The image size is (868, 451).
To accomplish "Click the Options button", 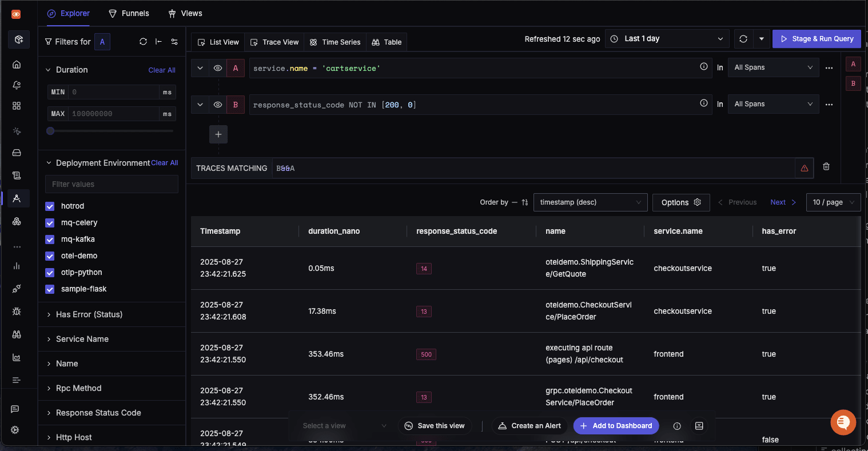I will click(x=681, y=202).
